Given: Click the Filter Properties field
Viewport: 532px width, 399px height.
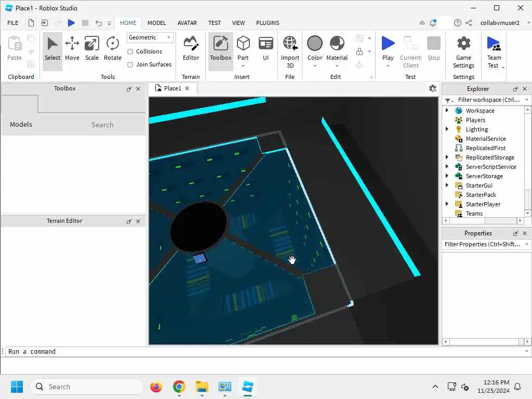Looking at the screenshot, I should tap(482, 244).
